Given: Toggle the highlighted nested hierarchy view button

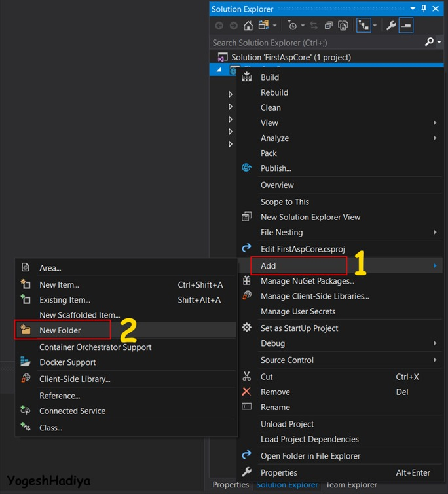Looking at the screenshot, I should [x=364, y=26].
